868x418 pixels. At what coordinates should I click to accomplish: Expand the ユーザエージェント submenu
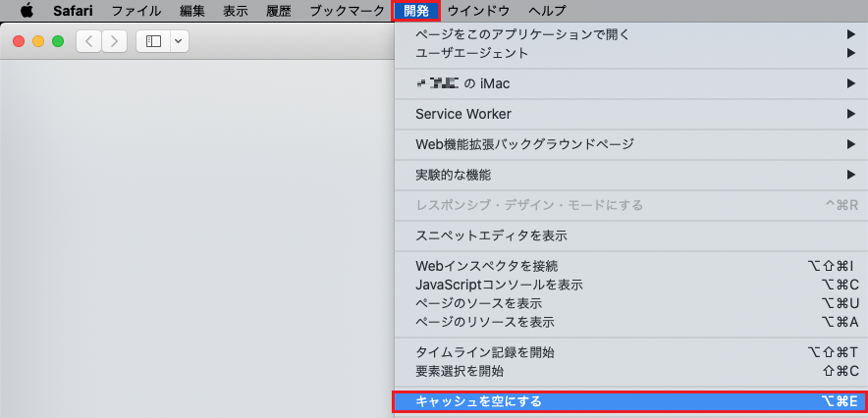click(631, 54)
